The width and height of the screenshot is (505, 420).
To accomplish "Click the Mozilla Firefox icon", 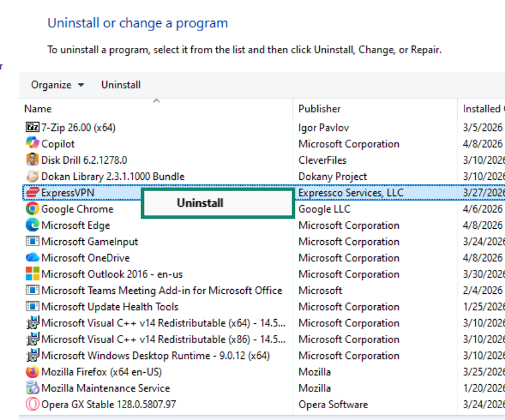I will point(32,372).
